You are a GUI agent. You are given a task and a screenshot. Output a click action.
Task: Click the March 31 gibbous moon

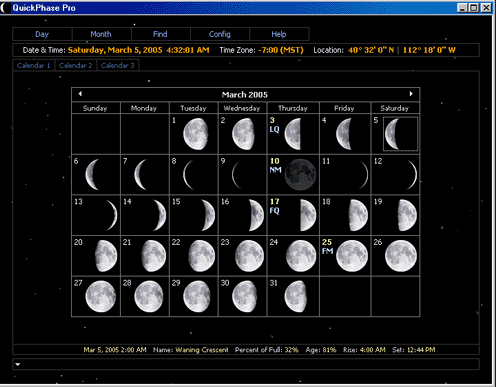pyautogui.click(x=296, y=296)
